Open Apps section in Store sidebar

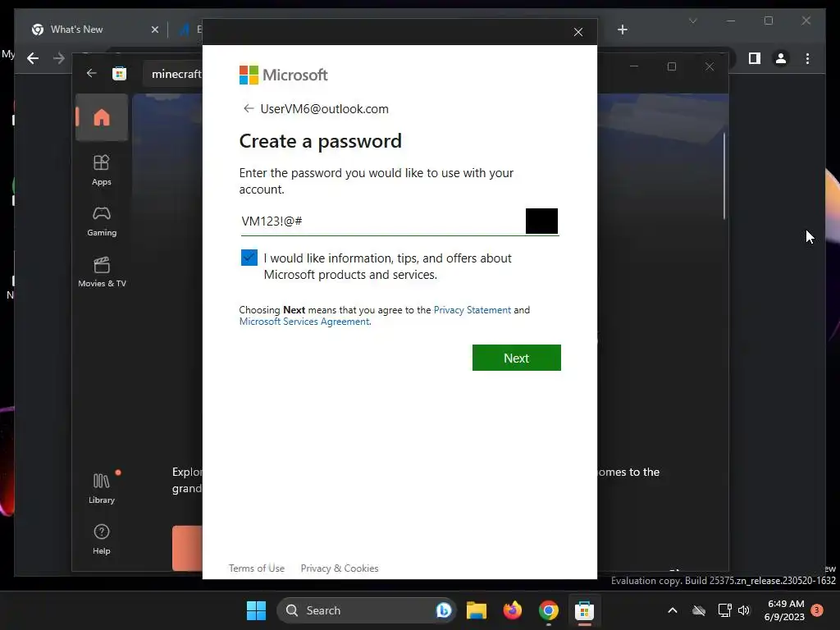pyautogui.click(x=102, y=170)
